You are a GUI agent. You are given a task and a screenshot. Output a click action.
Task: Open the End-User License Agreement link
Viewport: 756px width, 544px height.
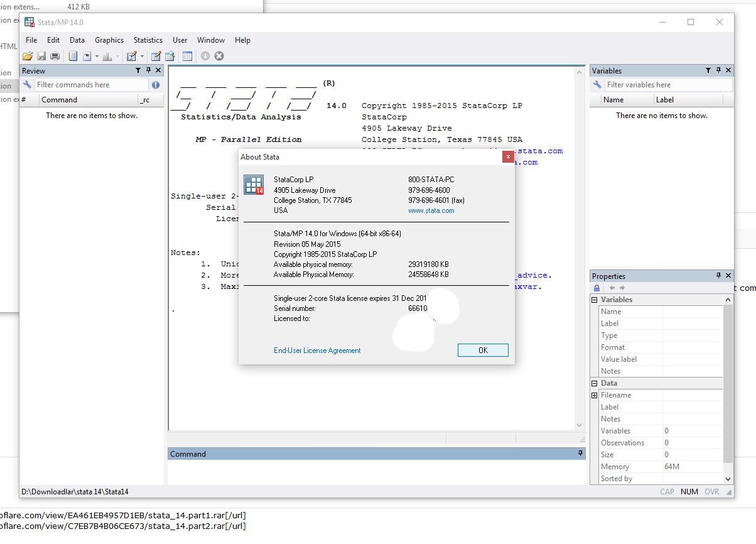tap(317, 351)
